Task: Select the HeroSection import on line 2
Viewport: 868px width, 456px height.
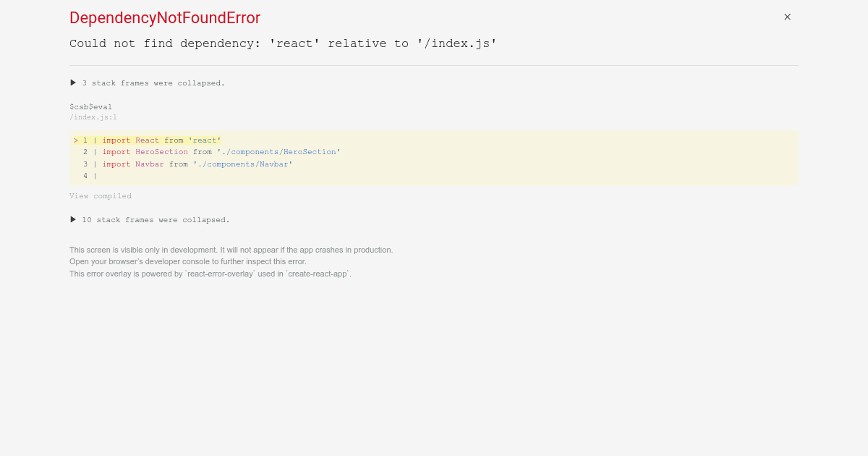Action: point(161,152)
